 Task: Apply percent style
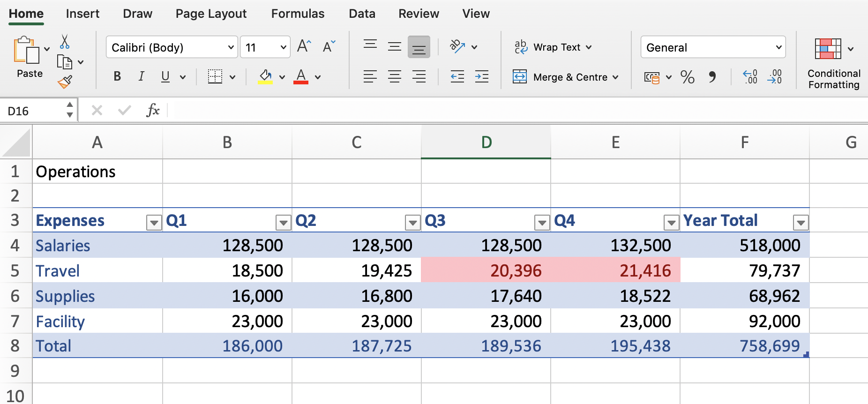tap(688, 77)
